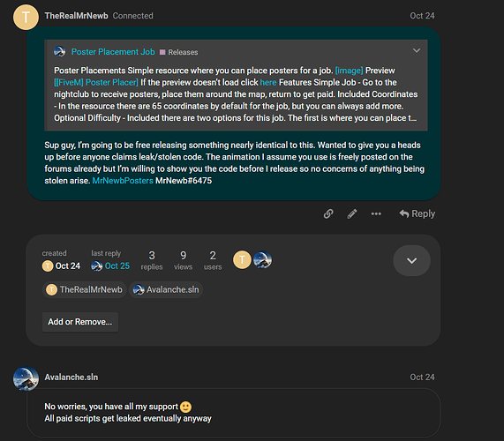
Task: Open the MrNewbPosters link
Action: pos(123,181)
